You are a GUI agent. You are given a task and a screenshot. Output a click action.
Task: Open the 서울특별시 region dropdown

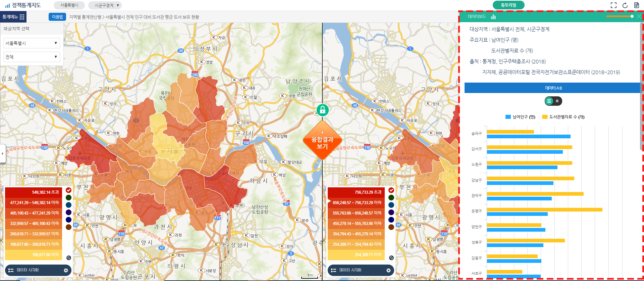[x=32, y=43]
